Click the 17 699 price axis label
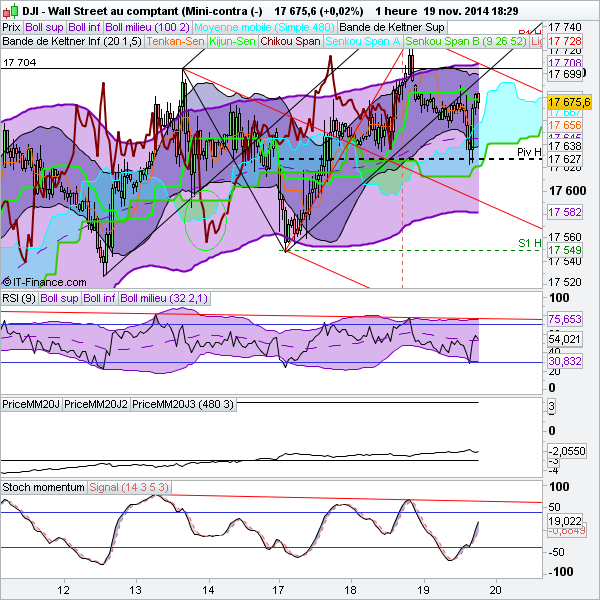The image size is (600, 600). click(x=564, y=74)
